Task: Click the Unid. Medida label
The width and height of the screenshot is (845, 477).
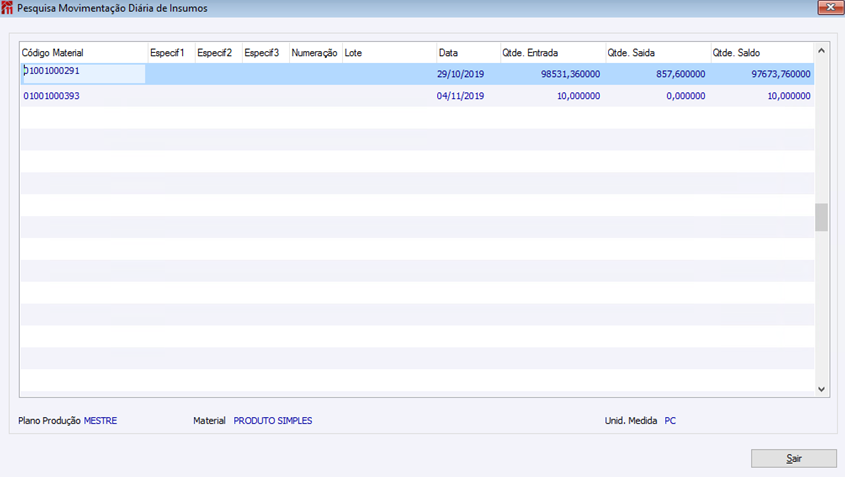Action: click(631, 420)
